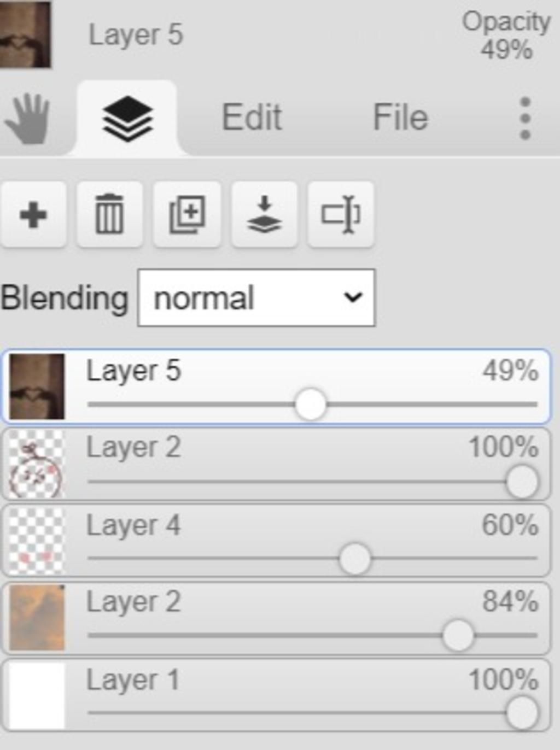560x750 pixels.
Task: Click the rename layer icon
Action: [x=341, y=214]
